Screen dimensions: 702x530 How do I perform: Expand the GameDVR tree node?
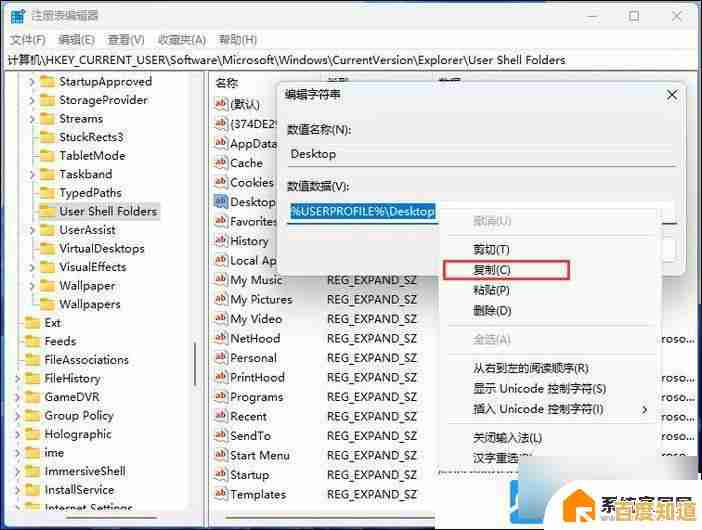pos(17,397)
